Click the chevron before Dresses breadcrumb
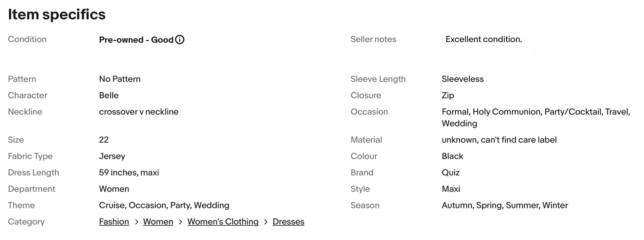 [266, 222]
